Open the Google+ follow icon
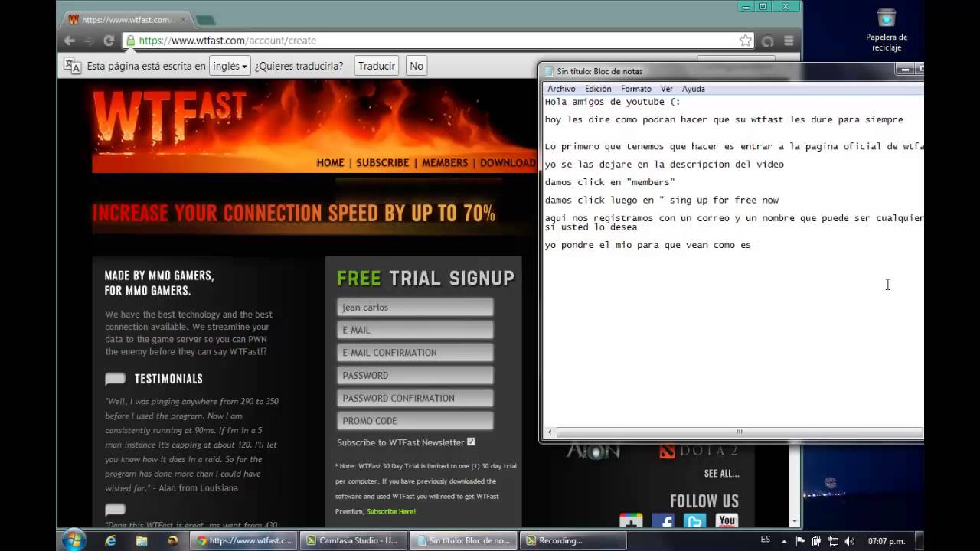 pos(631,521)
